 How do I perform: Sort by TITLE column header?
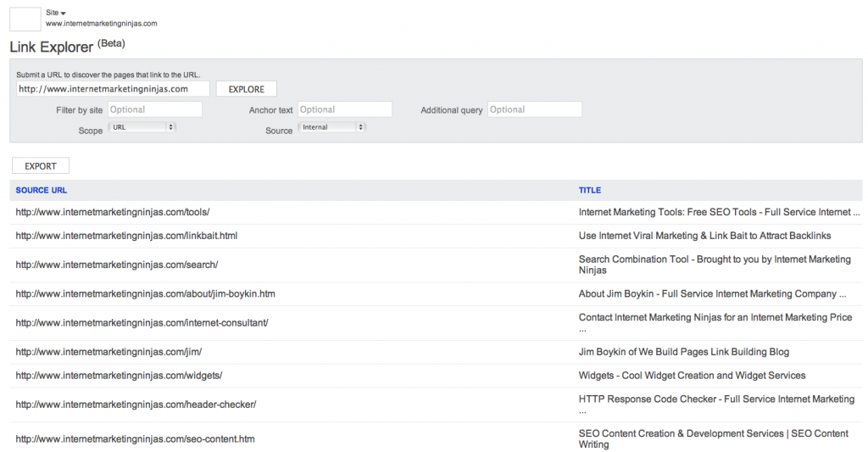[590, 190]
